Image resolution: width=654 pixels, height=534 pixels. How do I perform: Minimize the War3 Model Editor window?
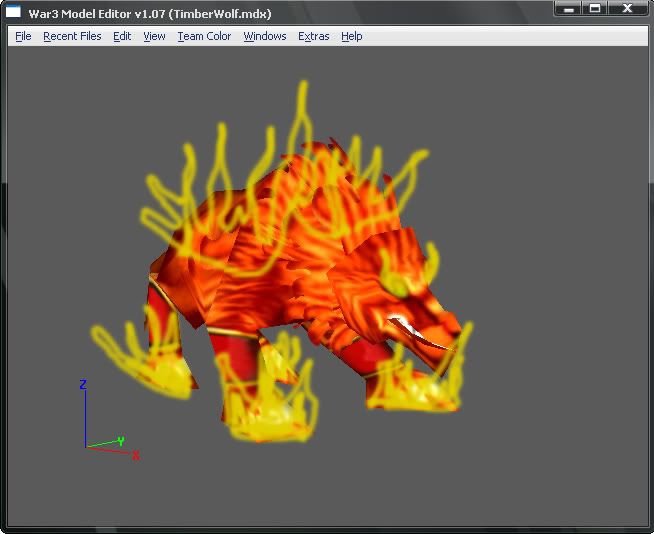tap(568, 8)
